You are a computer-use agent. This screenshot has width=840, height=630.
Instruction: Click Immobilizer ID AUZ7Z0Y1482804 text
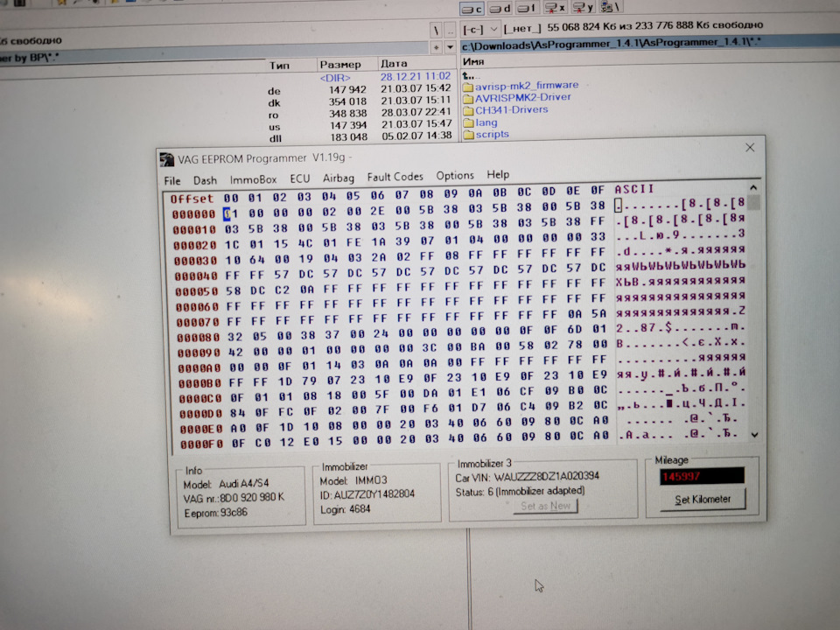click(367, 493)
